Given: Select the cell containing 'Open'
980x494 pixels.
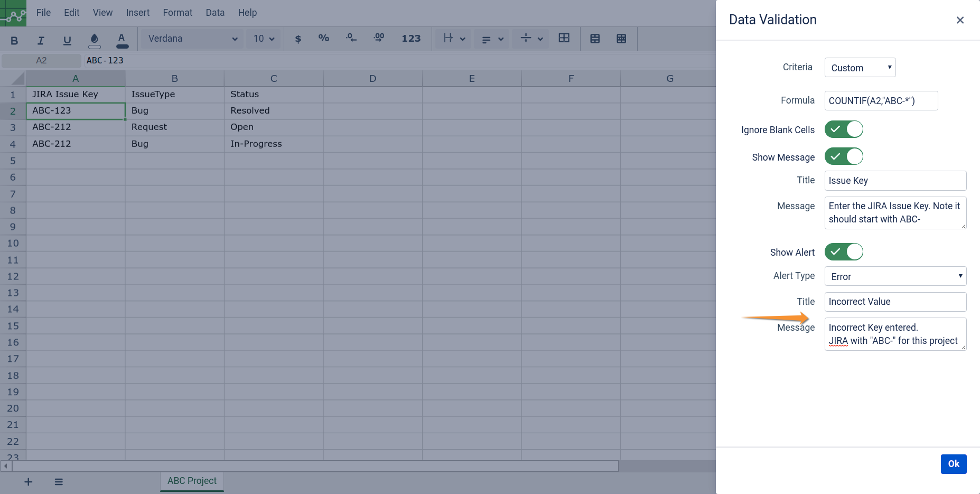Looking at the screenshot, I should point(274,127).
